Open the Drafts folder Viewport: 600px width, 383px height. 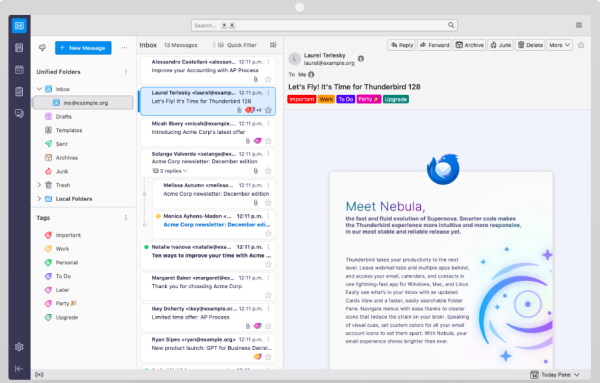click(64, 116)
